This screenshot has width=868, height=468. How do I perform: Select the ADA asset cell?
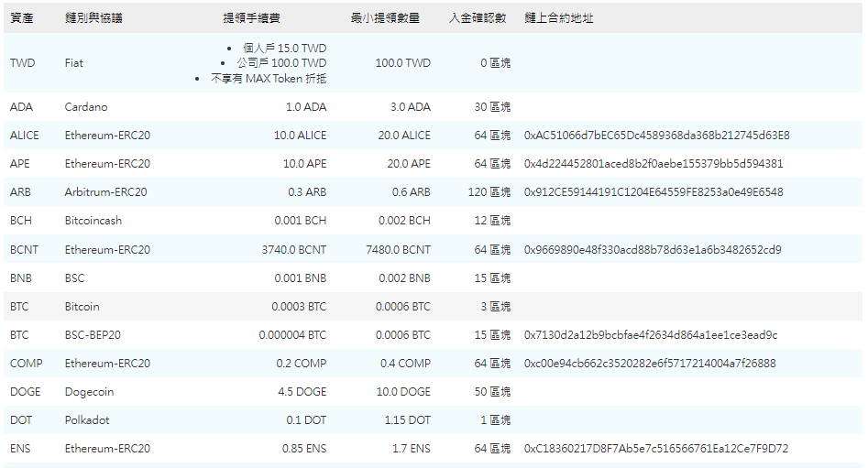click(21, 107)
